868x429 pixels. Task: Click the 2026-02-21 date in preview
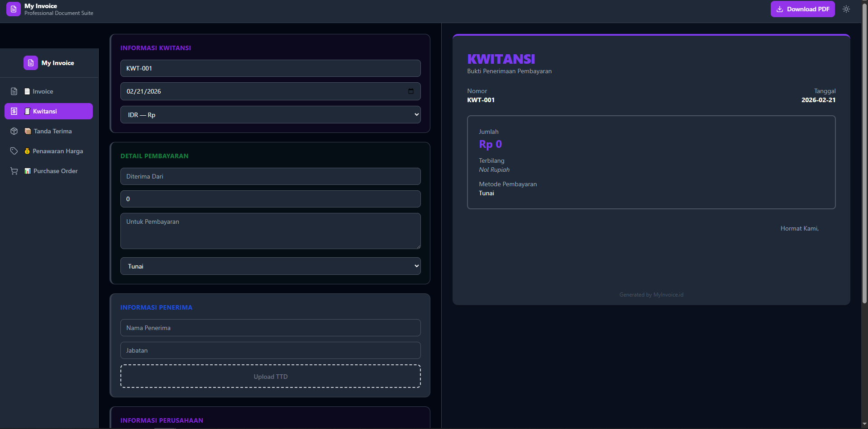point(818,100)
